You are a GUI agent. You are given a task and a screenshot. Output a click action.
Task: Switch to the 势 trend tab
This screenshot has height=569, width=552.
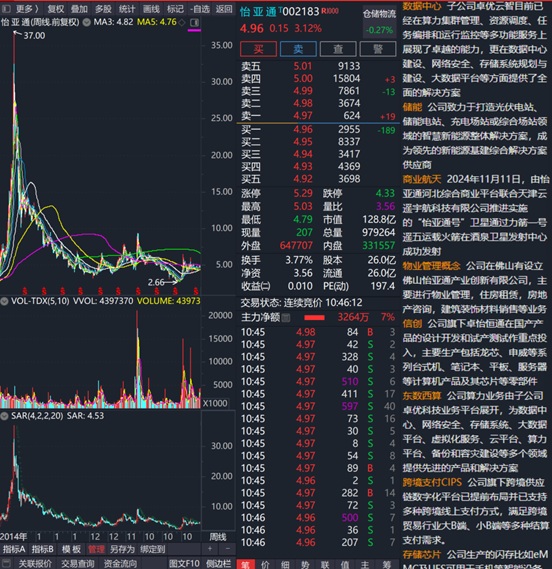coord(305,564)
